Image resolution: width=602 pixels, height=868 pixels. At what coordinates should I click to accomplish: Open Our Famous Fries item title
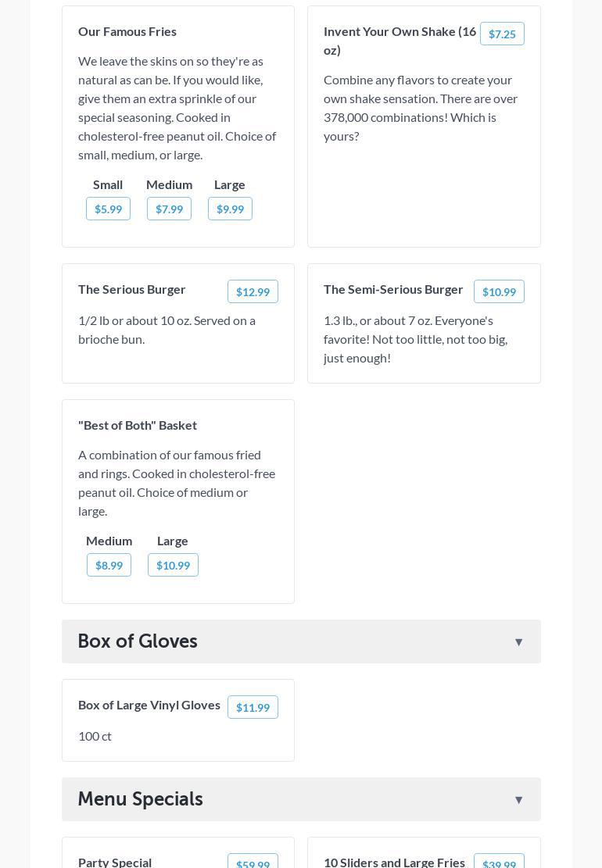[127, 31]
